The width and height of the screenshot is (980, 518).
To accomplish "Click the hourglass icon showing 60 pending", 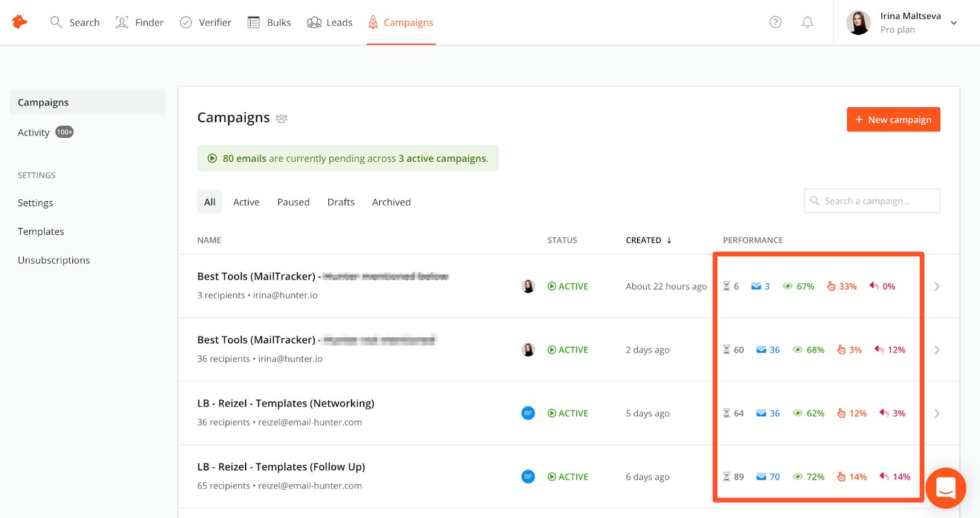I will click(726, 350).
